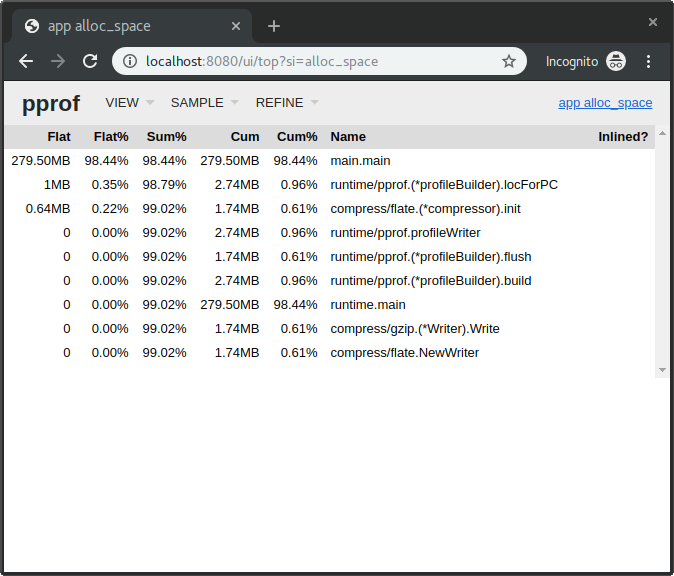The image size is (674, 576).
Task: Click the browser forward arrow
Action: click(x=58, y=61)
